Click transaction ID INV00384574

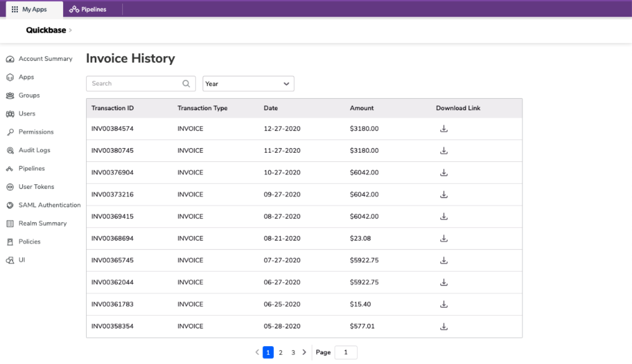click(112, 129)
